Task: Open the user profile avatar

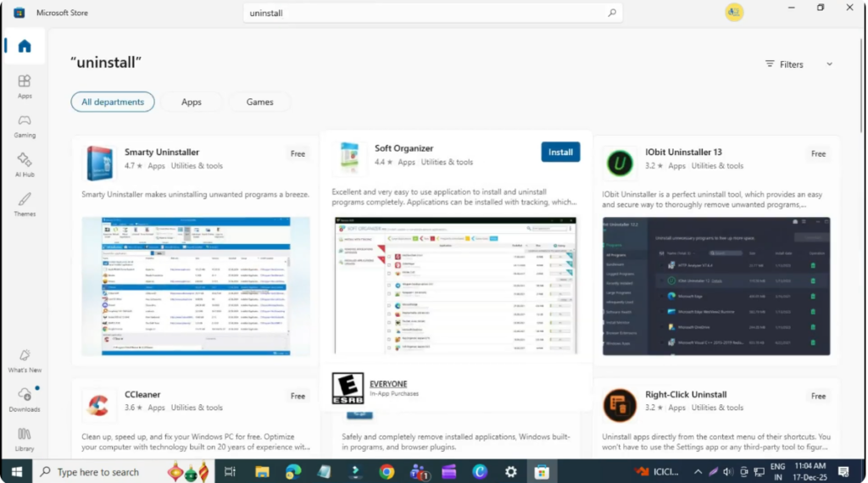Action: 734,13
